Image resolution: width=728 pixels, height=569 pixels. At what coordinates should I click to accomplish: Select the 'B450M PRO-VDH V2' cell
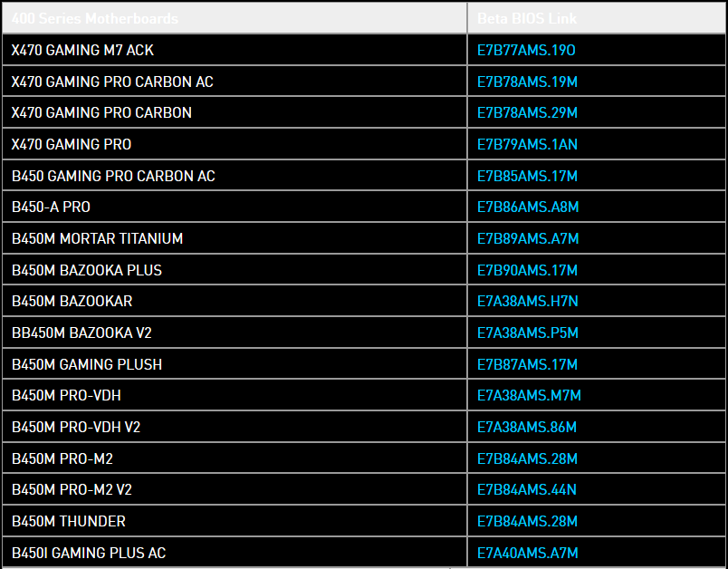[x=235, y=427]
